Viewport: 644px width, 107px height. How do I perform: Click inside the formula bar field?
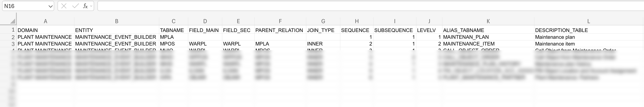(x=350, y=6)
